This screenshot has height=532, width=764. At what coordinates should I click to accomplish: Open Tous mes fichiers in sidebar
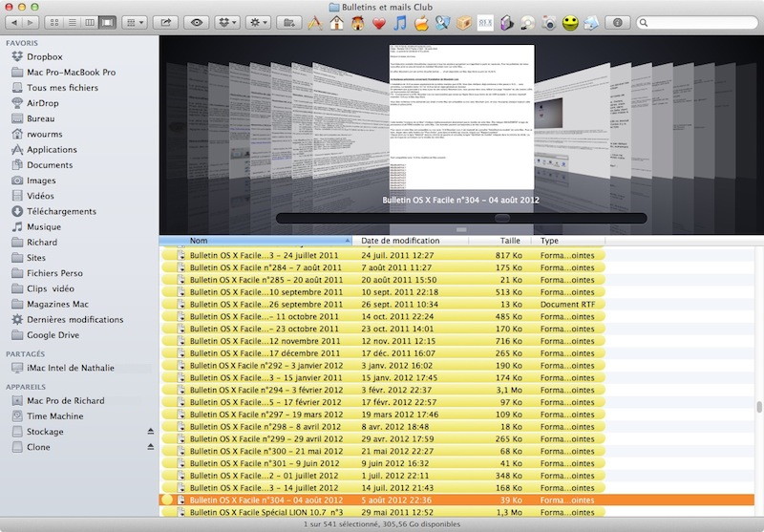(62, 87)
